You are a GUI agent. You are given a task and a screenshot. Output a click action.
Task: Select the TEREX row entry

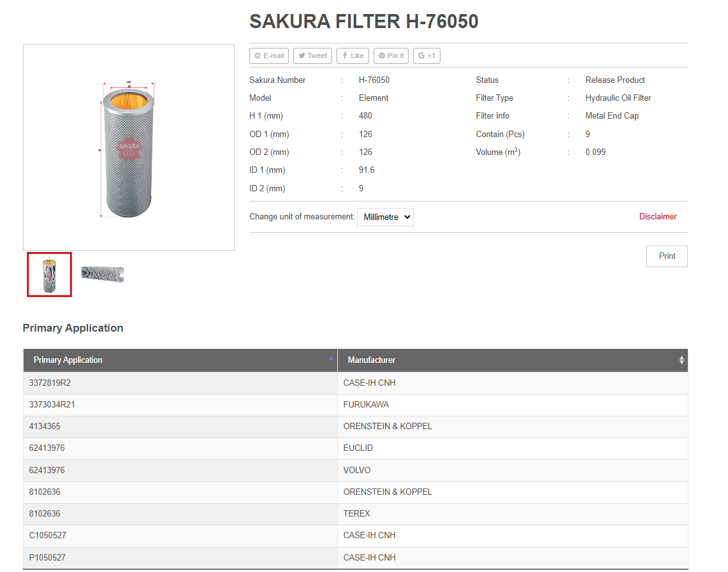coord(357,514)
